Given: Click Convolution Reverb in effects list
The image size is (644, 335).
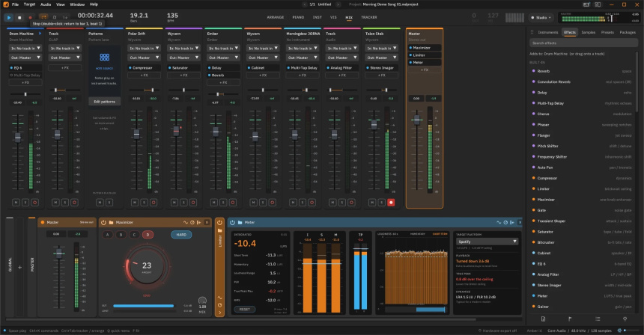Looking at the screenshot, I should [x=582, y=82].
